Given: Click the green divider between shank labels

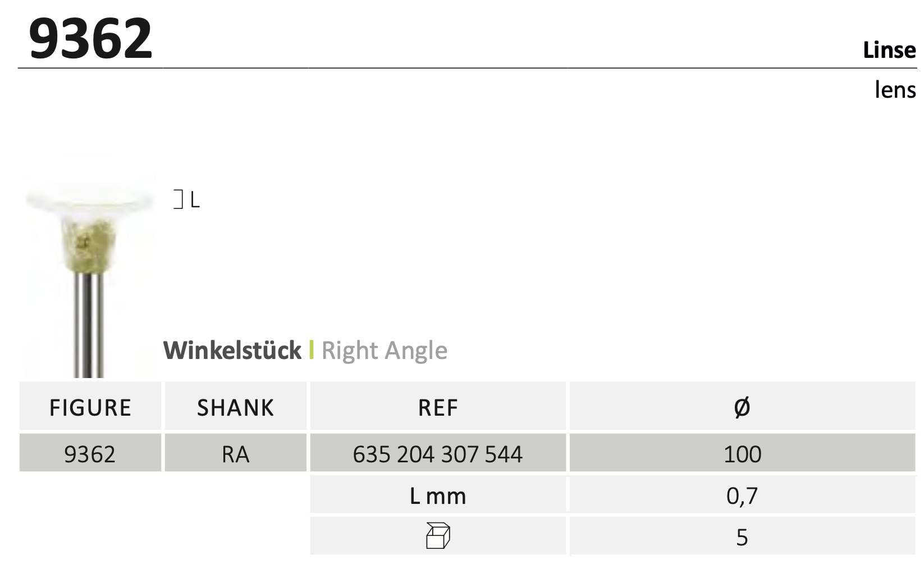Looking at the screenshot, I should [x=312, y=350].
